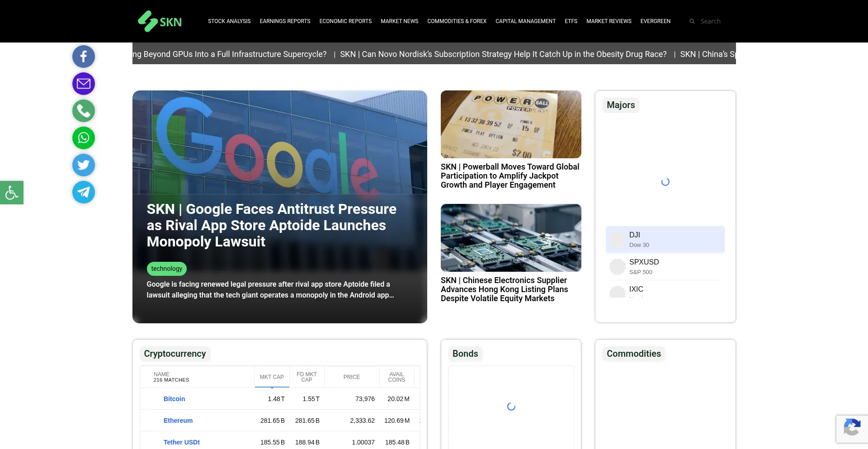Click the Commodities widget title
Screen dimensions: 868x449
tap(633, 354)
